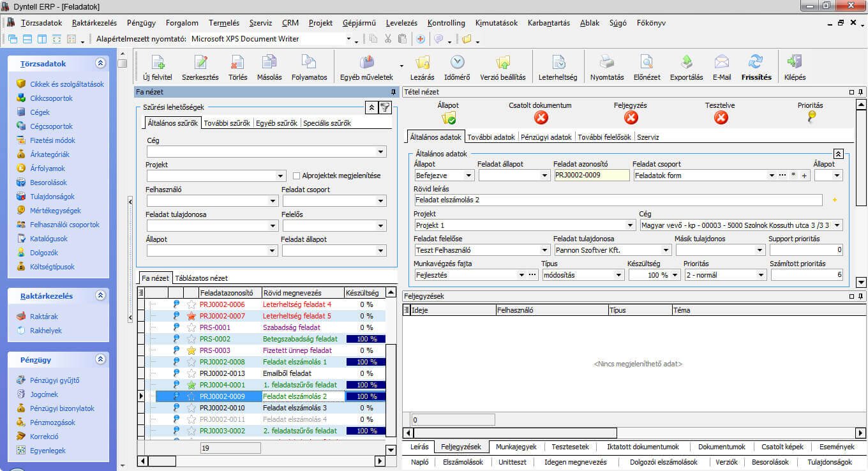Toggle the yellow star on PRS-0003 row

(x=191, y=350)
